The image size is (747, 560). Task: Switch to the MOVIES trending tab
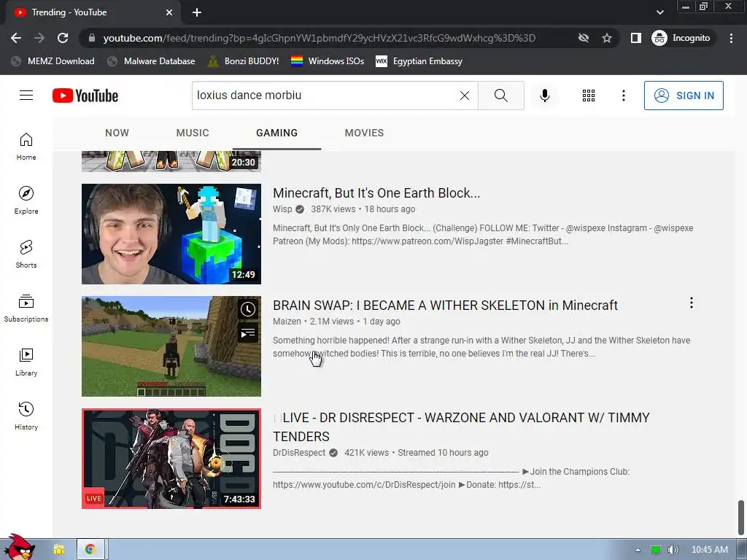point(364,133)
